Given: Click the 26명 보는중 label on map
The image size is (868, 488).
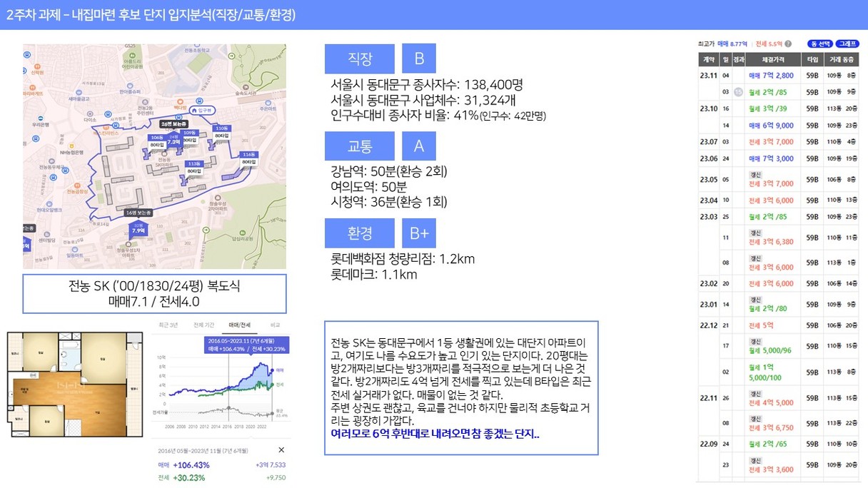Looking at the screenshot, I should pos(176,124).
